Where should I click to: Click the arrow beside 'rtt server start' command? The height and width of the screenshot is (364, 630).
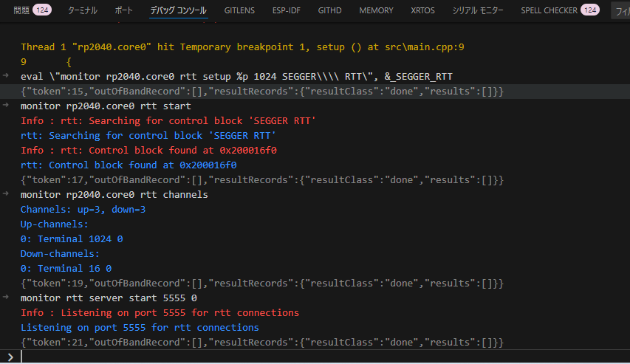pos(6,297)
